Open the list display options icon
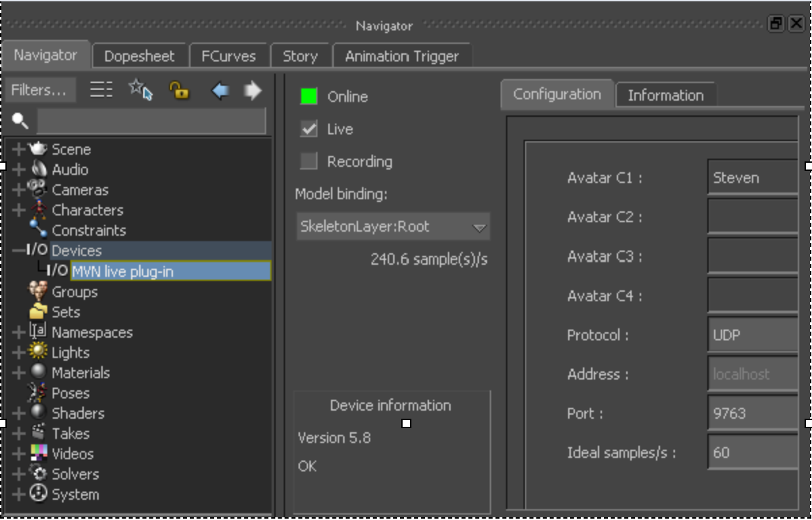 point(100,88)
